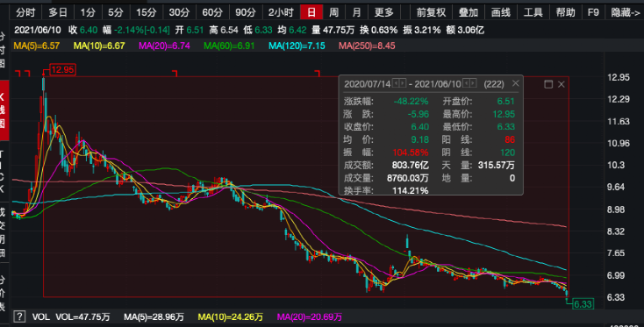644x327 pixels.
Task: Select the 2小时 period tab
Action: click(281, 13)
